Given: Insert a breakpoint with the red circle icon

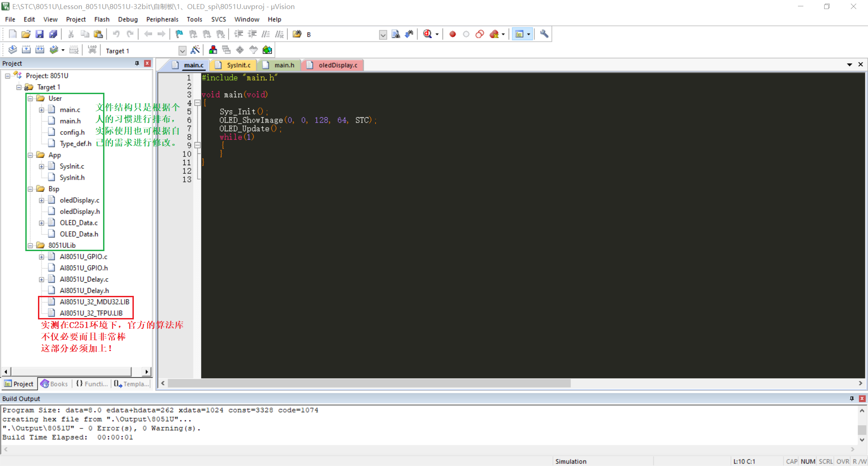Looking at the screenshot, I should (453, 34).
